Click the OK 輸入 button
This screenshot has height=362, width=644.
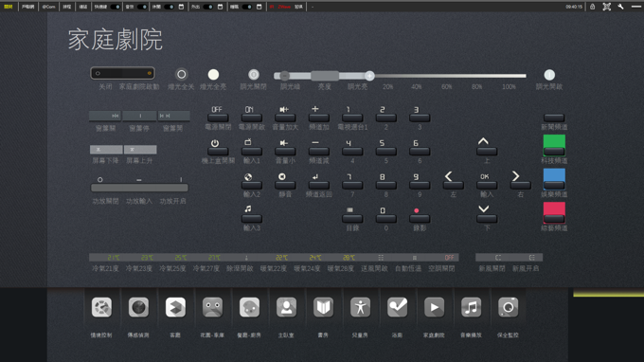[x=487, y=186]
